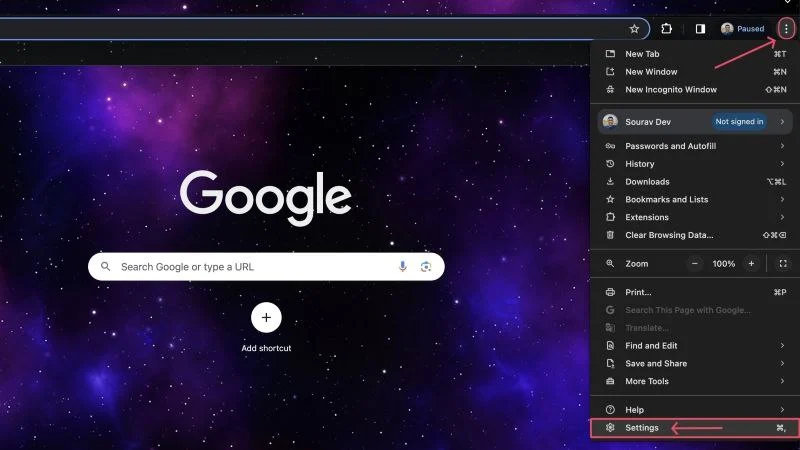Image resolution: width=800 pixels, height=450 pixels.
Task: Click the Google logo
Action: click(266, 197)
